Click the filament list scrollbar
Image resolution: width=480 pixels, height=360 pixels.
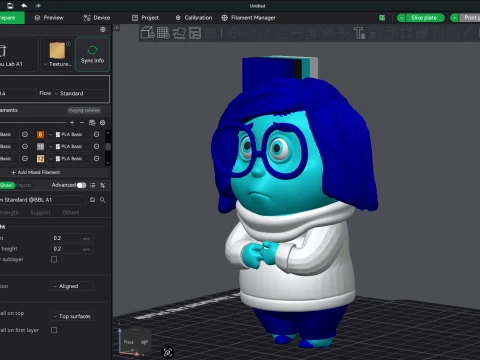[x=108, y=147]
